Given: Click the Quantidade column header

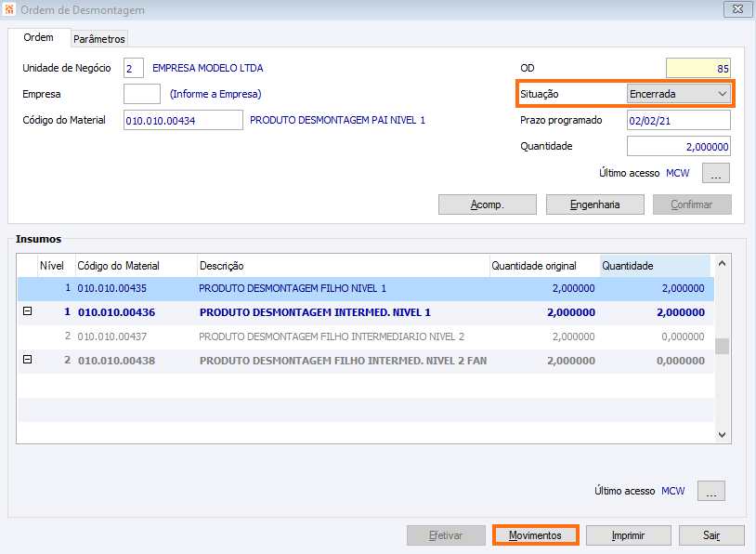Looking at the screenshot, I should tap(655, 266).
